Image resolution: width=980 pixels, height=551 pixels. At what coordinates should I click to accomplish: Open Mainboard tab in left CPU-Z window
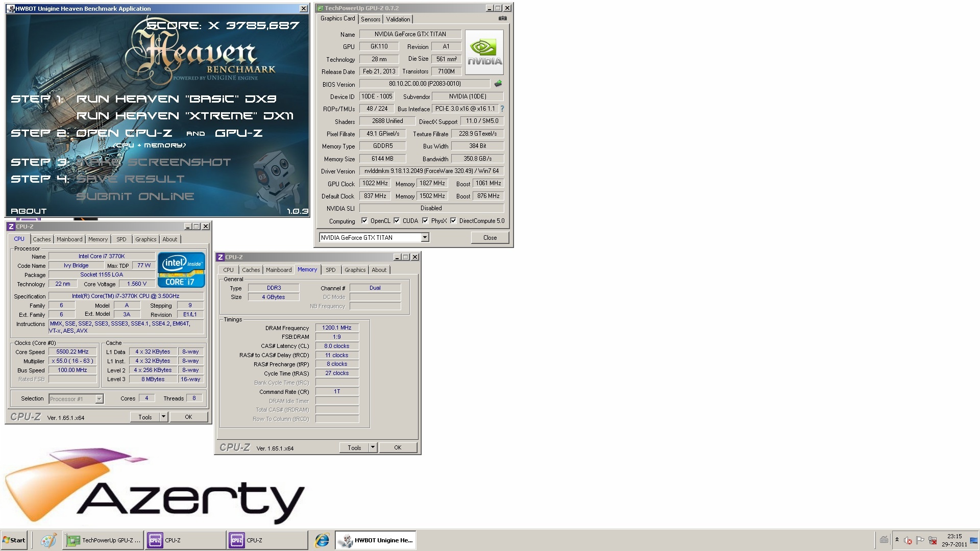pyautogui.click(x=69, y=239)
